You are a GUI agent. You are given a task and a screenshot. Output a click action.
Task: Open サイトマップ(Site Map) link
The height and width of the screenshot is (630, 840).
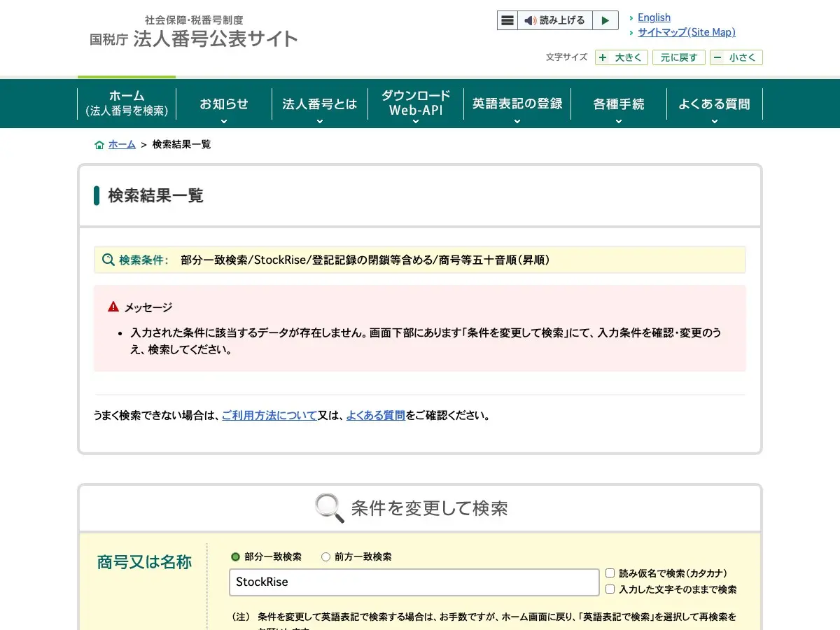687,32
